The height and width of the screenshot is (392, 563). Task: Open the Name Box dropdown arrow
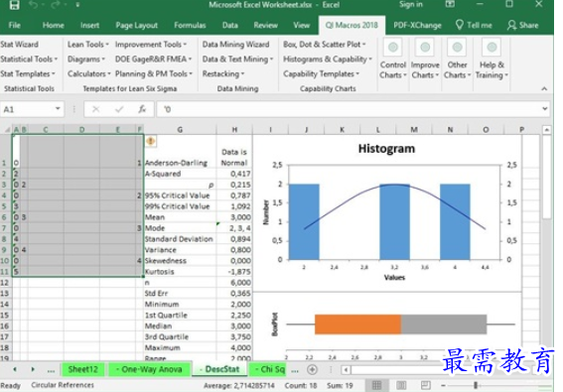point(58,109)
